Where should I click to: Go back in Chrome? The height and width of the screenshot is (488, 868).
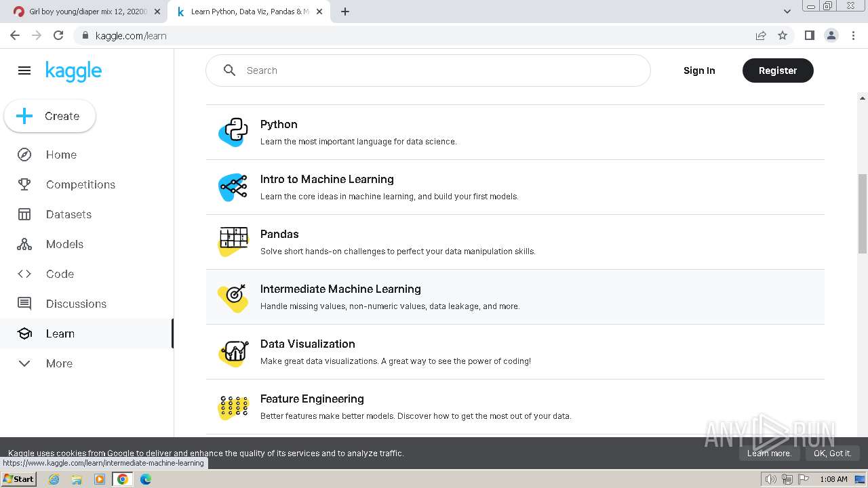pos(15,35)
